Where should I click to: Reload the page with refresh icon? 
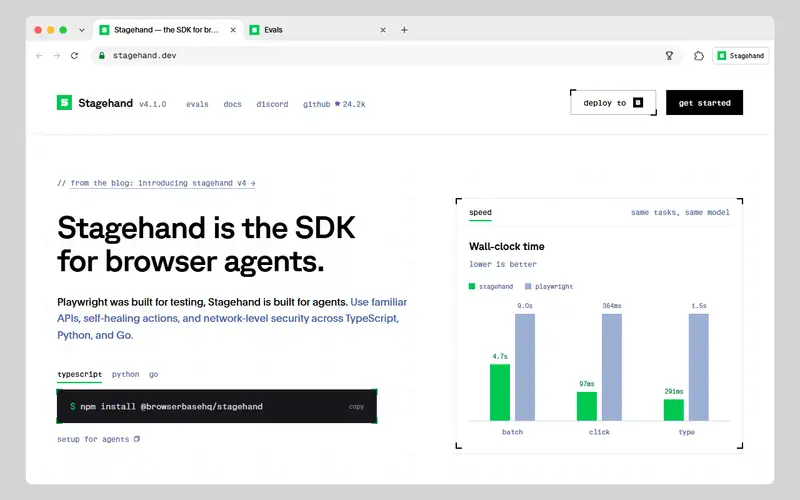point(74,56)
